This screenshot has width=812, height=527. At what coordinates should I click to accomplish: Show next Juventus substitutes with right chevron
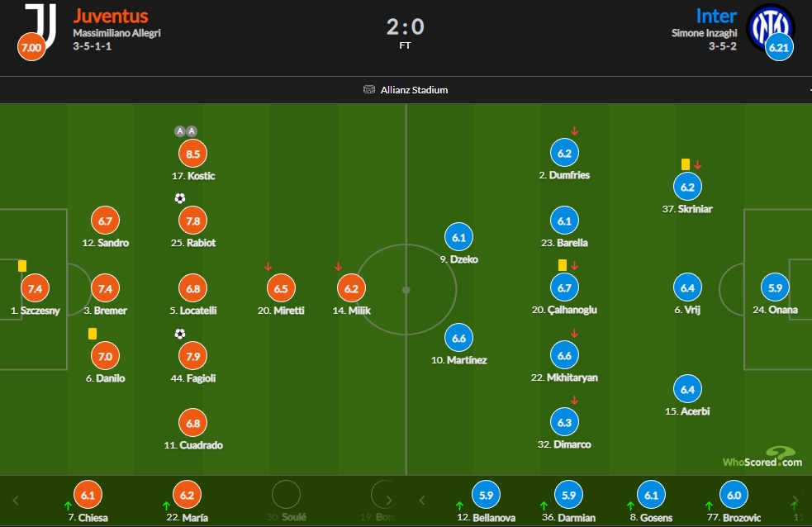(x=389, y=501)
